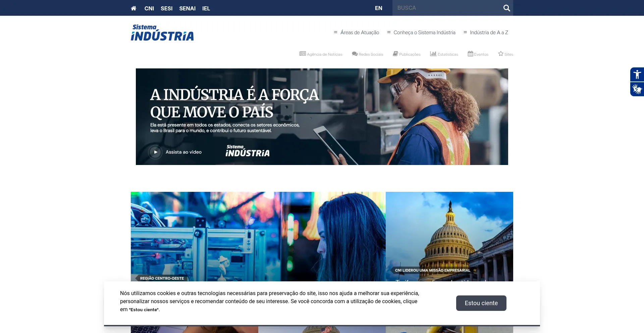This screenshot has height=333, width=644.
Task: Open Redes Sociais chat bubbles link
Action: (x=367, y=54)
